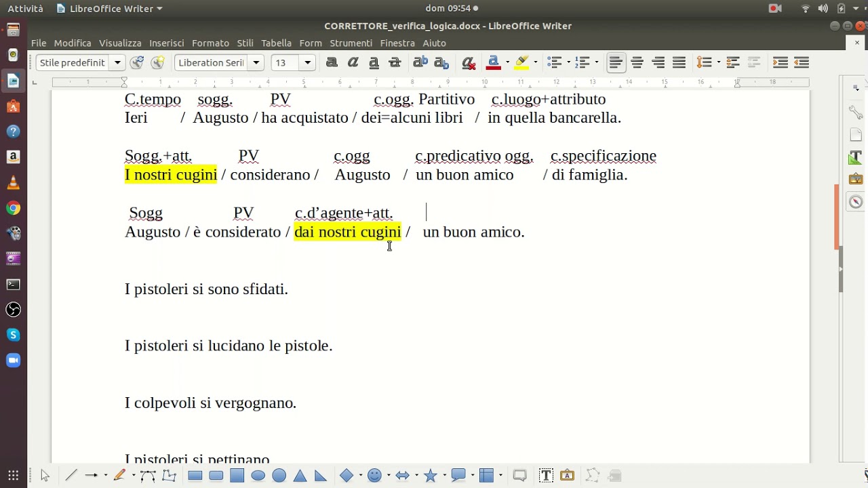This screenshot has height=488, width=868.
Task: Open the Inserisci menu
Action: coord(167,43)
